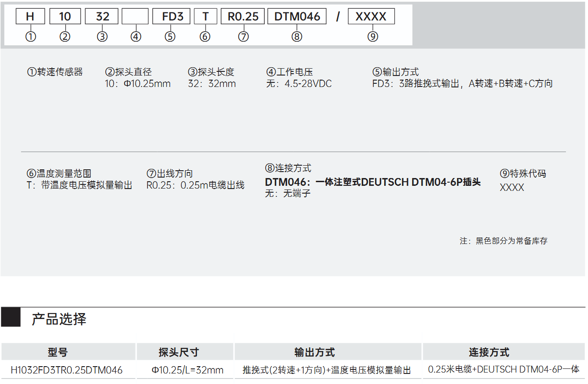The height and width of the screenshot is (384, 588).
Task: Select the circled 3 under the 32 box
Action: pos(102,37)
